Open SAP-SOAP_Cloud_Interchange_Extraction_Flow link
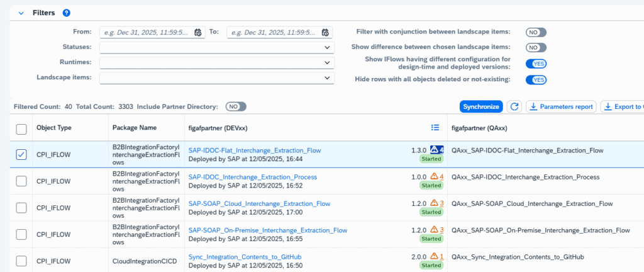This screenshot has width=644, height=272. (x=259, y=204)
